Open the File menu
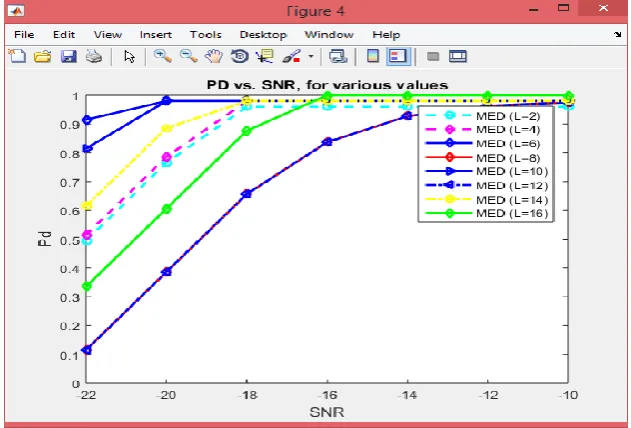Screen dimensions: 631x428 [24, 35]
